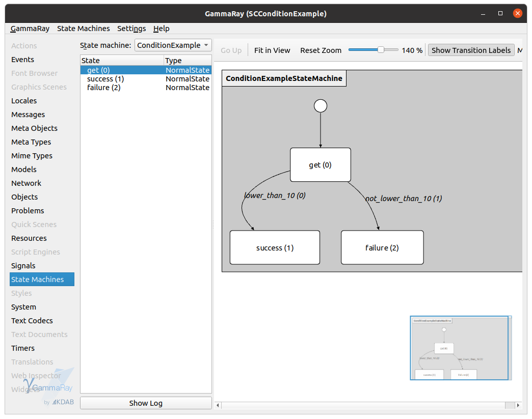Screen dimensions: 532x419
Task: Open the GammaRay menu
Action: [30, 29]
